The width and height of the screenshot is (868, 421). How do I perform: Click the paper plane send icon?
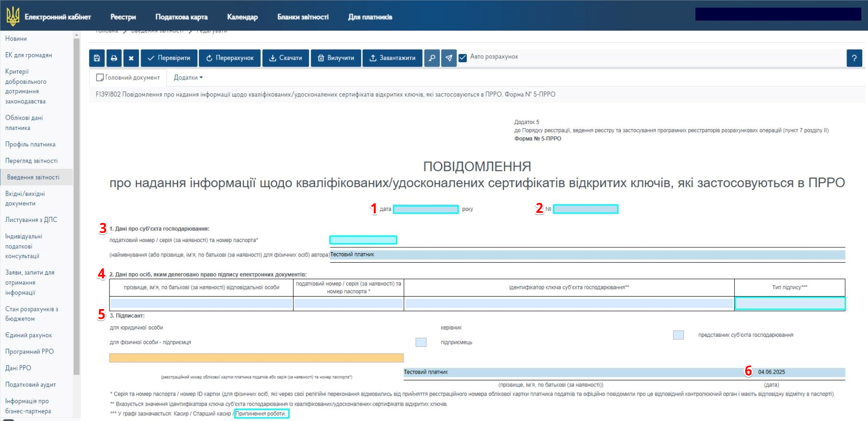click(448, 58)
